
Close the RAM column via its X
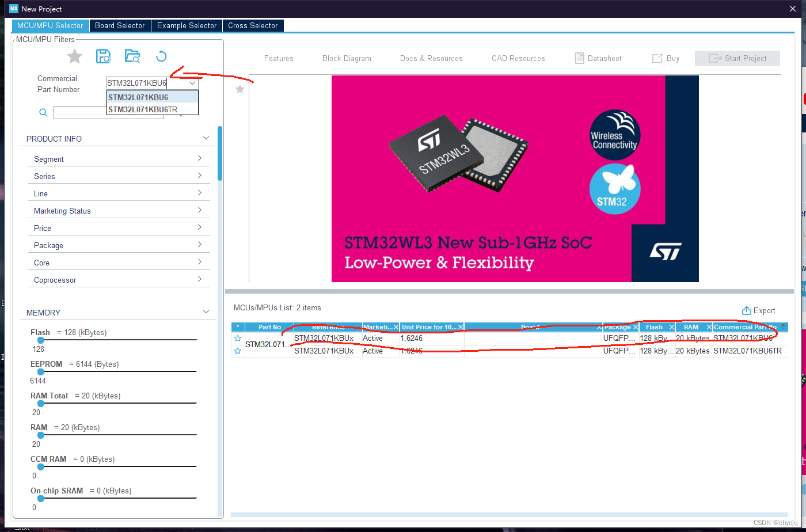point(709,327)
